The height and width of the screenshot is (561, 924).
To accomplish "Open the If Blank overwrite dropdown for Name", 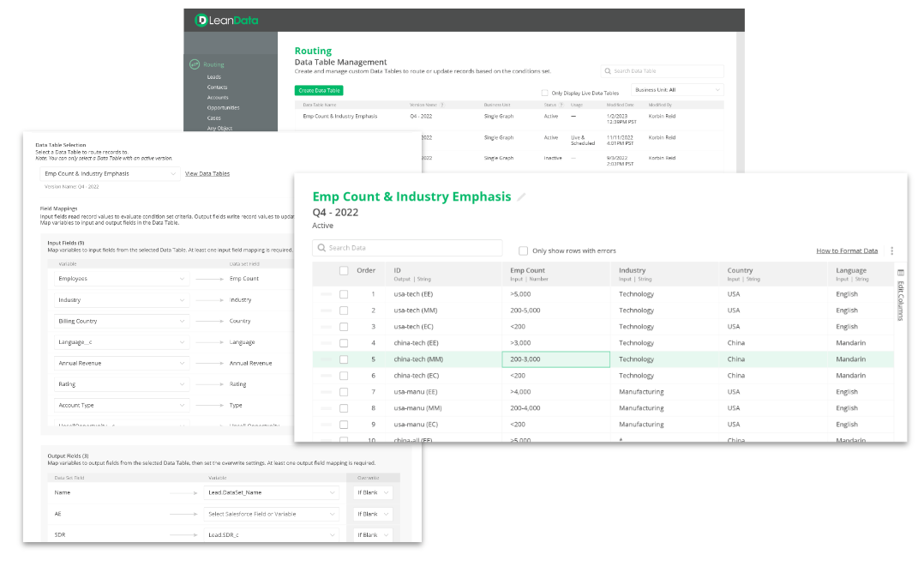I will [x=373, y=492].
